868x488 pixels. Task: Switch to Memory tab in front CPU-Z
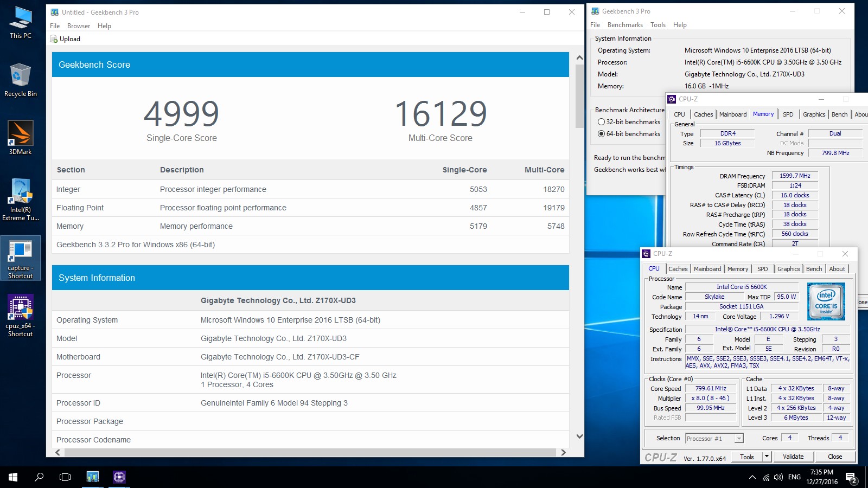738,269
